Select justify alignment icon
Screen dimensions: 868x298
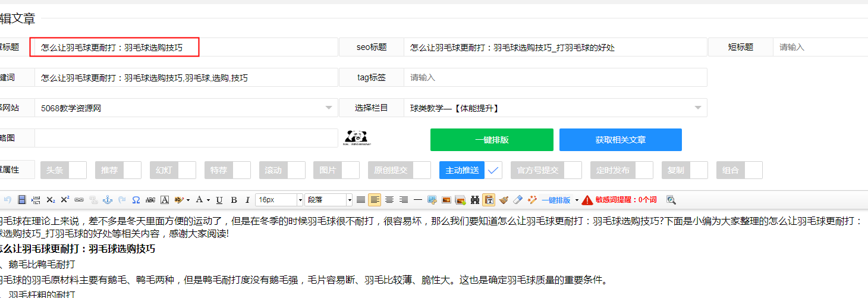[361, 200]
